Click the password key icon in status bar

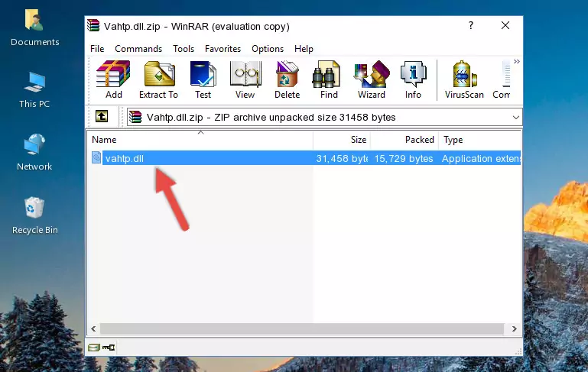(x=109, y=348)
